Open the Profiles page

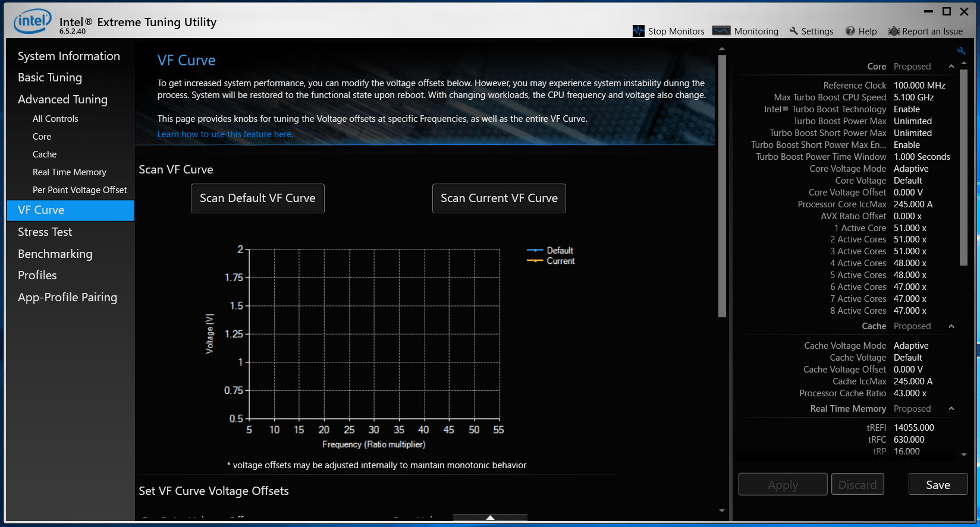point(37,275)
